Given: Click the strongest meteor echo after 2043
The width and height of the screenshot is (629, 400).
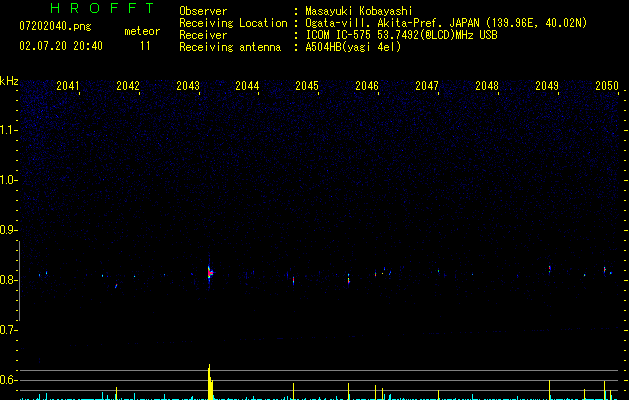Looking at the screenshot, I should (209, 273).
